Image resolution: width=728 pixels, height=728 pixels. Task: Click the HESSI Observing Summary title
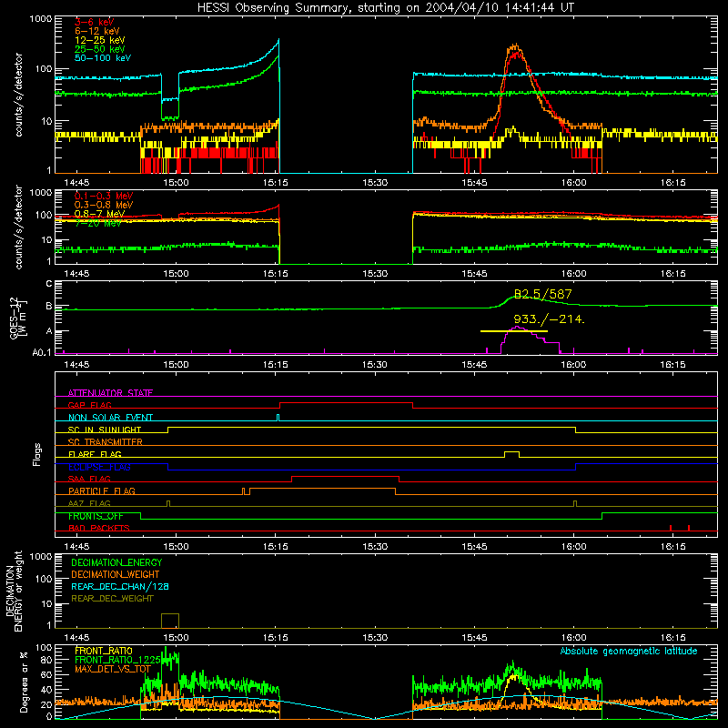coord(385,8)
